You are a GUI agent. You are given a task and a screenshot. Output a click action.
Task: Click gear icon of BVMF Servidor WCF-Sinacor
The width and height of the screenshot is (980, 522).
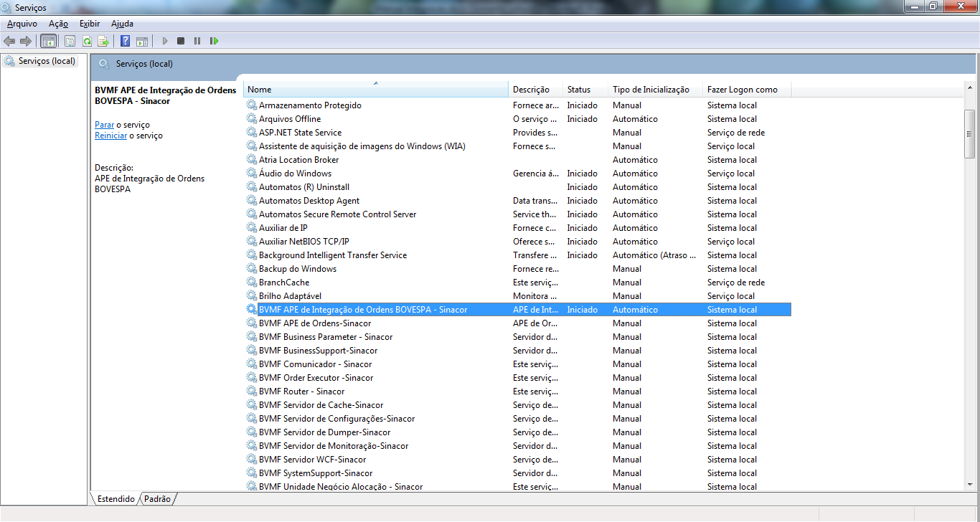coord(252,460)
